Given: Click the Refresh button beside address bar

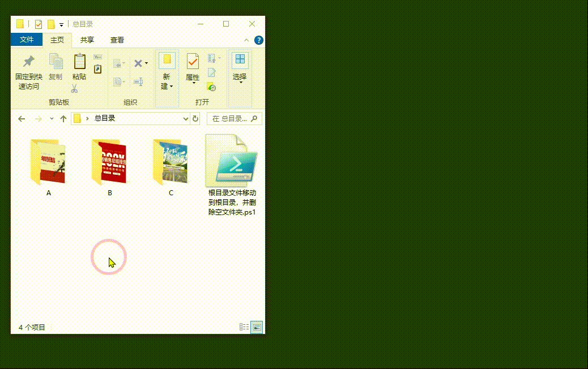Looking at the screenshot, I should 196,119.
